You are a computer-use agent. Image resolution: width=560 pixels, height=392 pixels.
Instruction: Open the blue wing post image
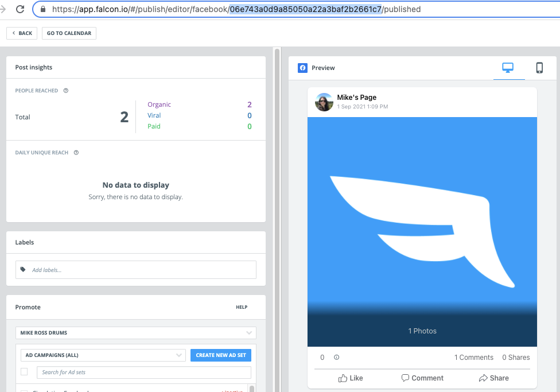click(x=422, y=231)
